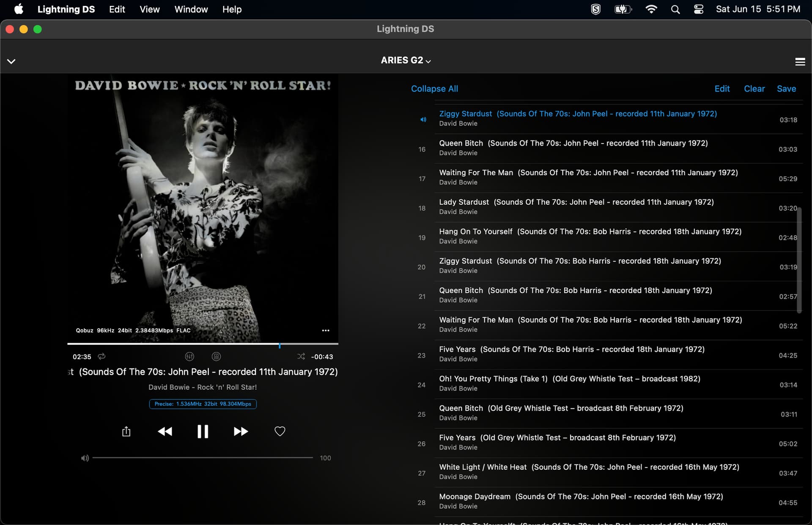Open the View menu
812x525 pixels.
click(x=149, y=9)
